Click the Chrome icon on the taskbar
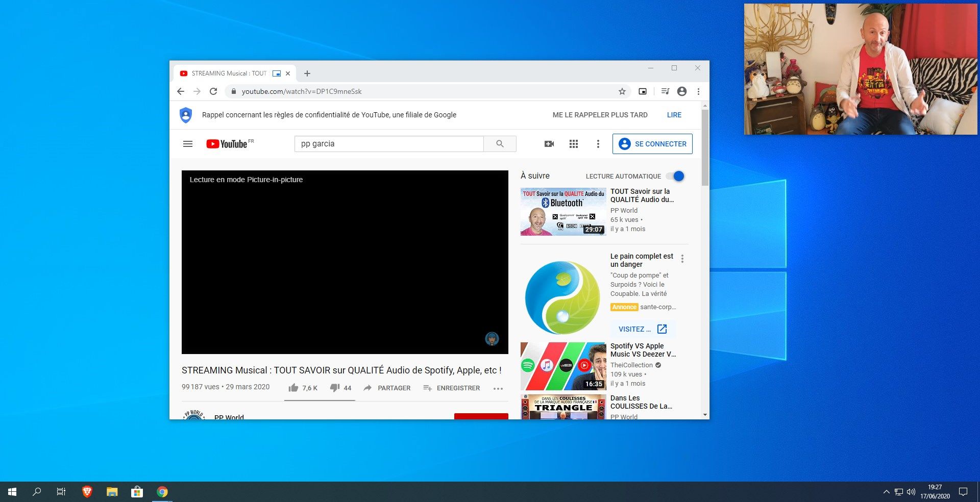The height and width of the screenshot is (502, 980). point(162,492)
